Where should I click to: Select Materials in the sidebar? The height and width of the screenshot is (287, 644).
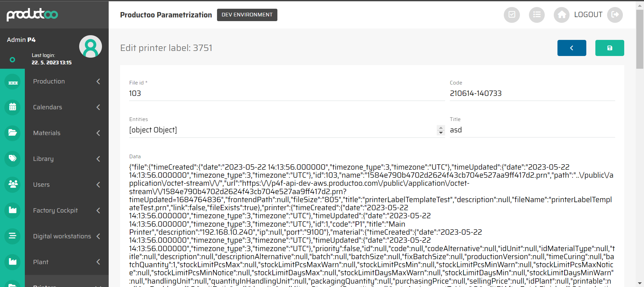click(x=47, y=133)
